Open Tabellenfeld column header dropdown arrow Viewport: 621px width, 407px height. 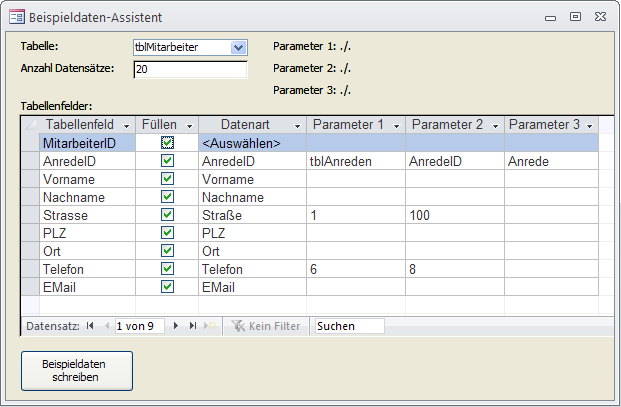pos(126,126)
